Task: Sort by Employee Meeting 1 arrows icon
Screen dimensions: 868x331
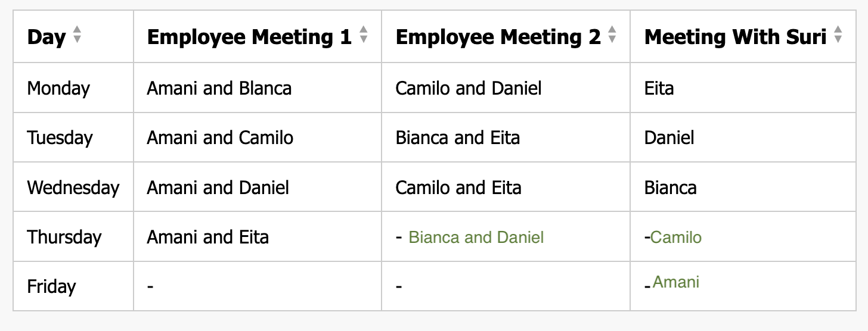Action: pyautogui.click(x=364, y=36)
